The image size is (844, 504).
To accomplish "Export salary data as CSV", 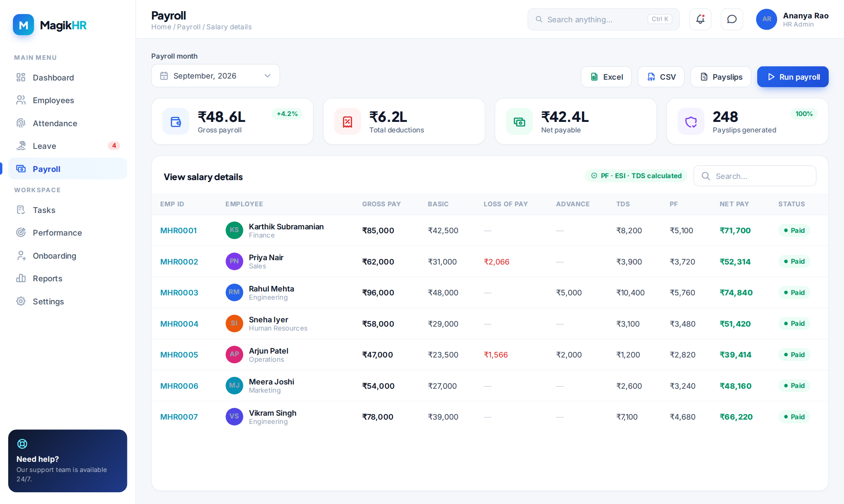I will click(661, 77).
